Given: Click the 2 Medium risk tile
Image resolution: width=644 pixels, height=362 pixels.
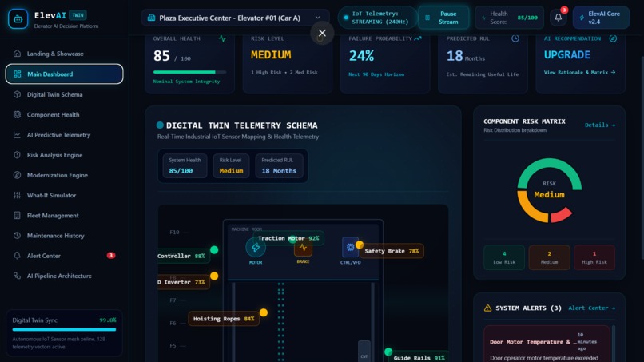Looking at the screenshot, I should (x=549, y=257).
